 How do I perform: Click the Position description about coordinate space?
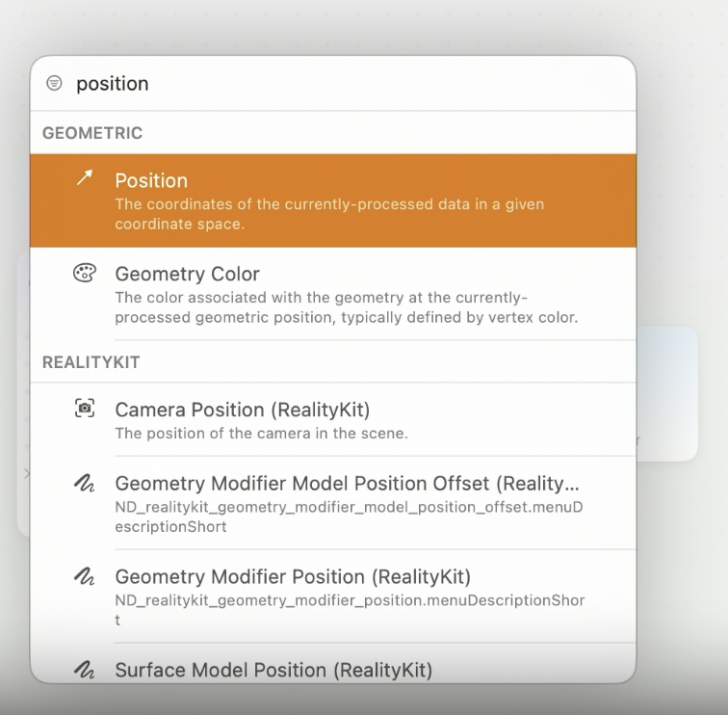(329, 214)
